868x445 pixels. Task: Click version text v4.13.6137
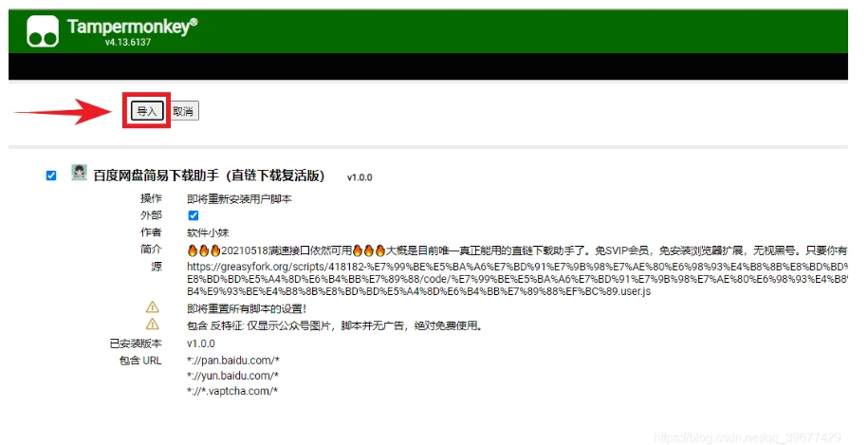[x=128, y=42]
